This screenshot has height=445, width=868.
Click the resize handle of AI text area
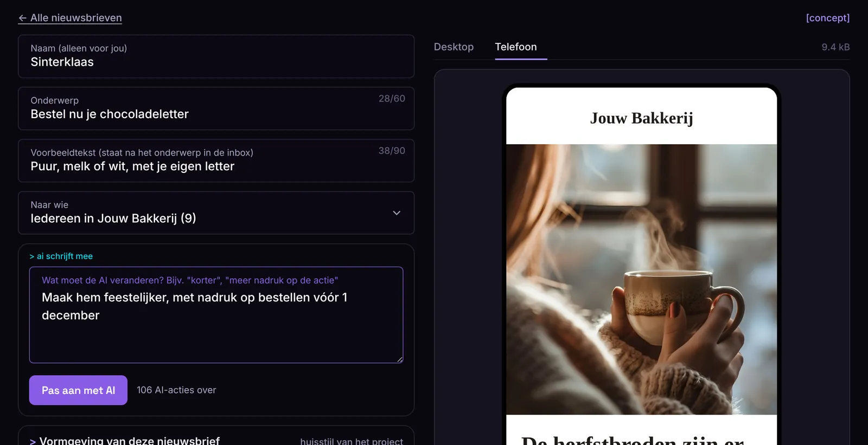point(400,359)
